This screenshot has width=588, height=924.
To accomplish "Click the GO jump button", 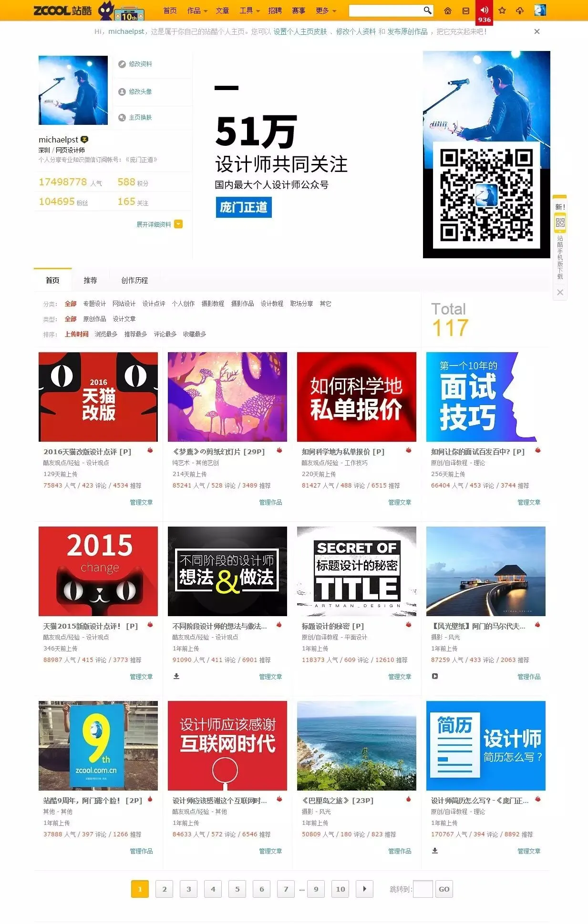I will pyautogui.click(x=444, y=889).
